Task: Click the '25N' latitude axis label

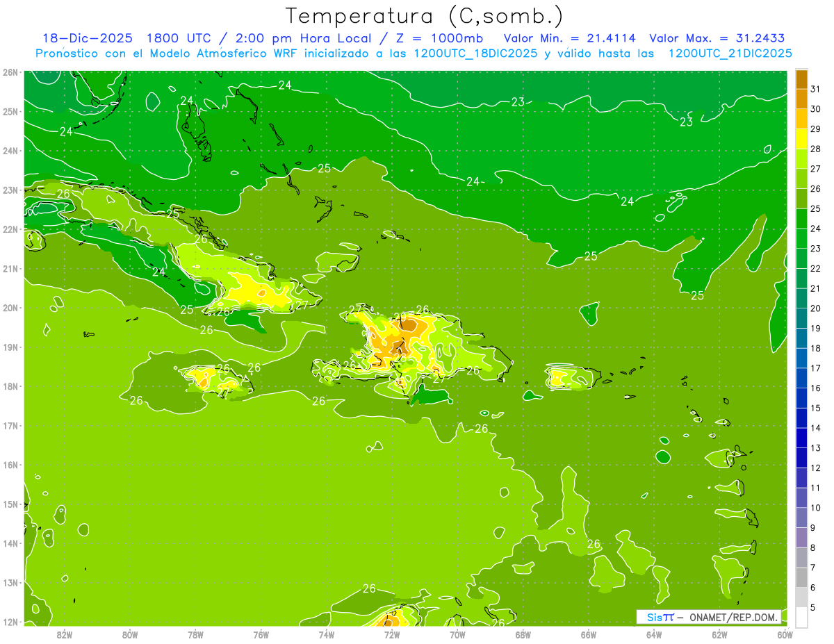Action: point(10,111)
